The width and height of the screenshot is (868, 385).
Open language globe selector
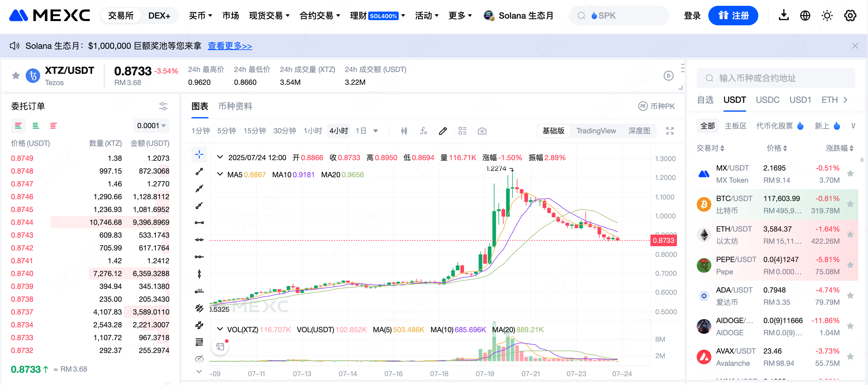pyautogui.click(x=805, y=16)
